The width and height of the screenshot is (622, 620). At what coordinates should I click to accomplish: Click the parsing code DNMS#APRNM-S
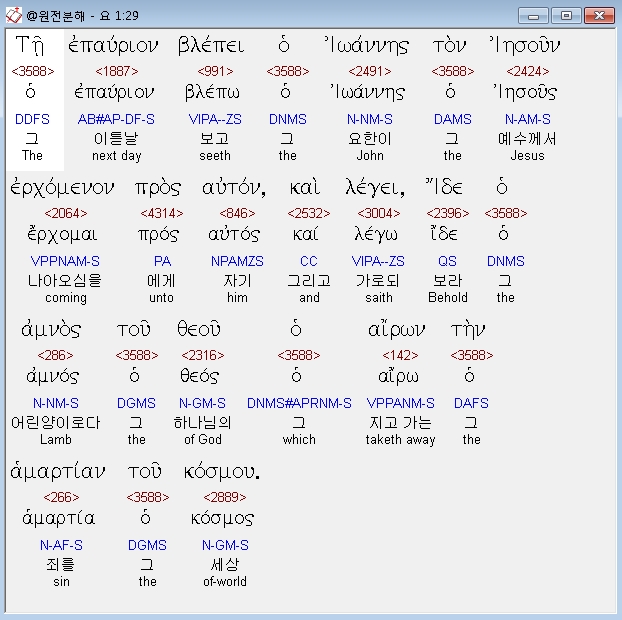pos(299,403)
